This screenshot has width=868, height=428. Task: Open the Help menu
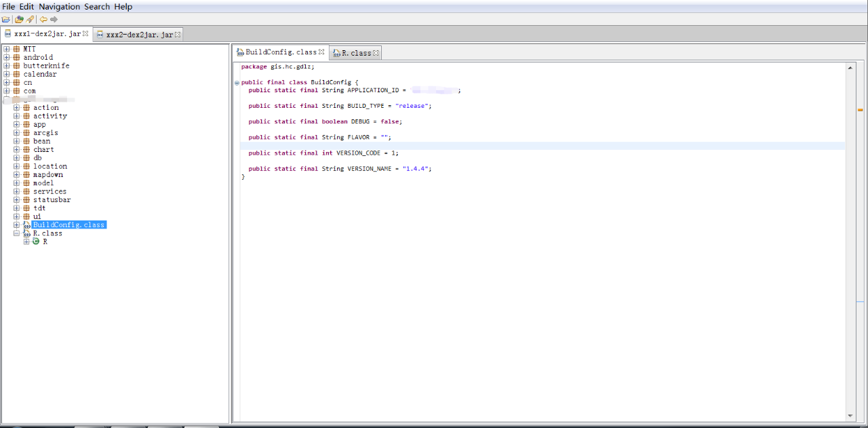[x=123, y=7]
